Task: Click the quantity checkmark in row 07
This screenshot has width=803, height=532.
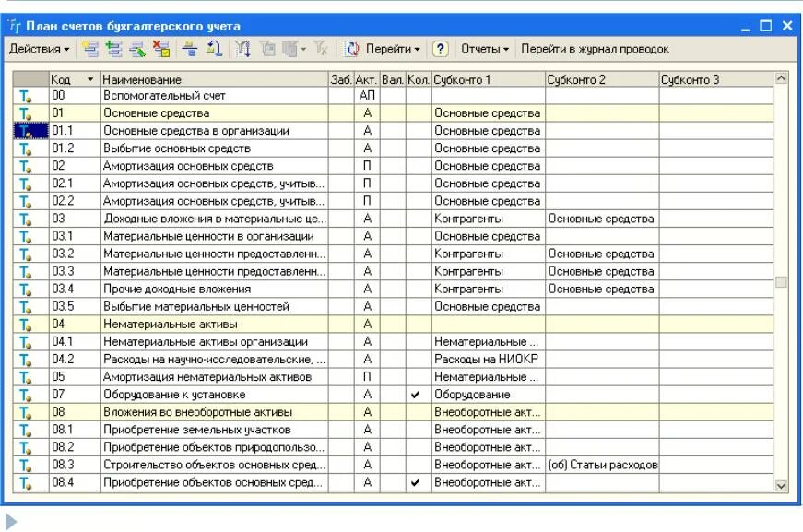Action: pyautogui.click(x=415, y=395)
